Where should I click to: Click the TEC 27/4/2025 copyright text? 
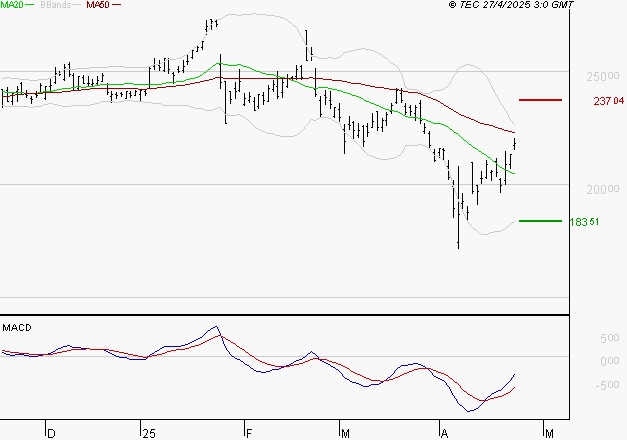(x=511, y=5)
